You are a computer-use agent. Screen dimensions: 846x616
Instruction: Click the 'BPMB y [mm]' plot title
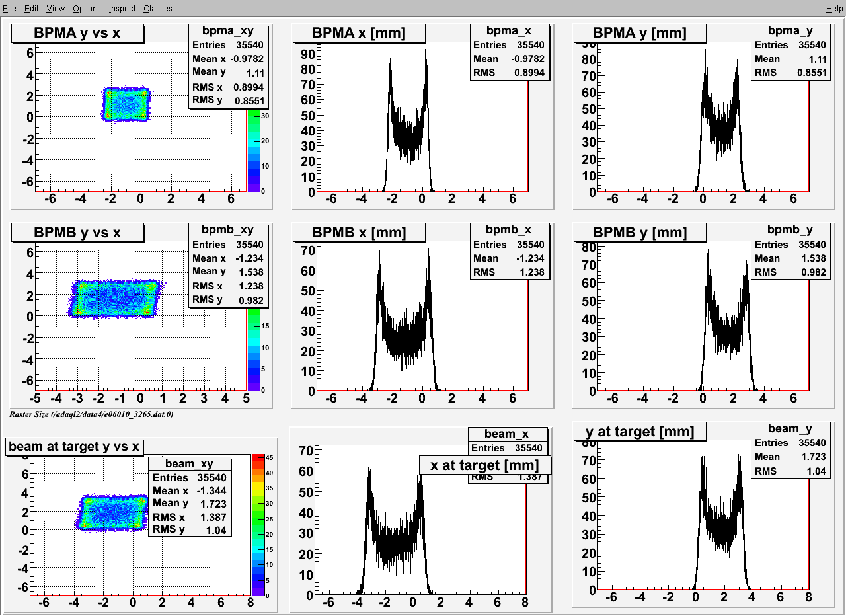click(x=640, y=232)
